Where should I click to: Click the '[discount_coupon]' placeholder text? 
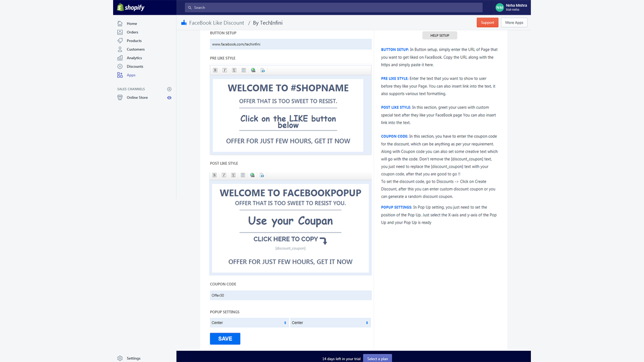point(290,249)
